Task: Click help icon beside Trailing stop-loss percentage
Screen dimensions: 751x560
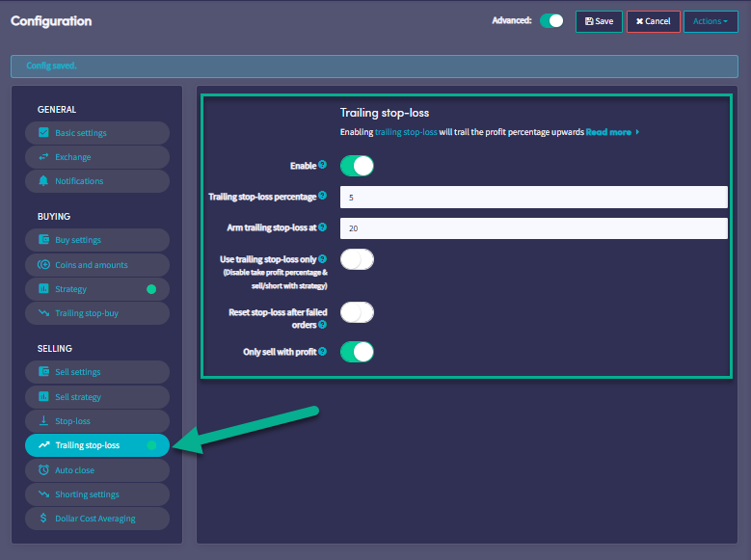Action: [322, 196]
